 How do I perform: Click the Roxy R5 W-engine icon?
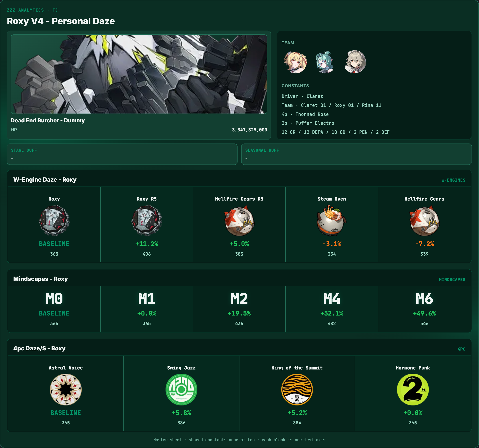pyautogui.click(x=147, y=221)
